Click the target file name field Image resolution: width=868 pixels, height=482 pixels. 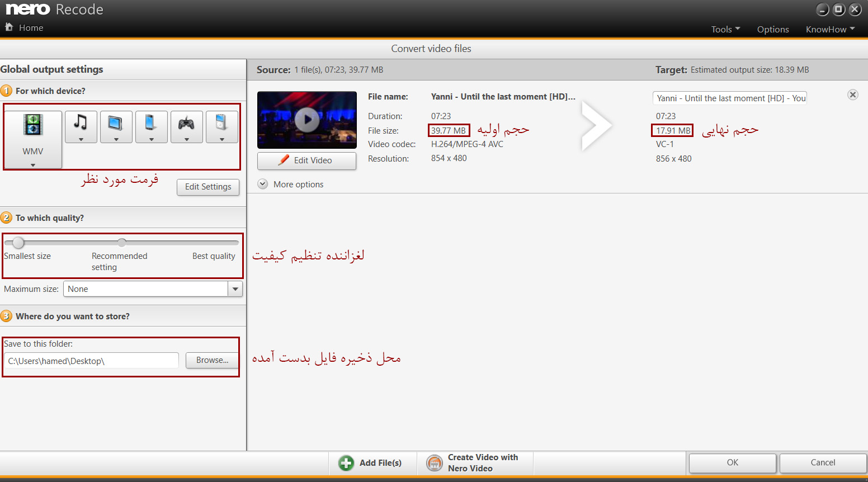point(730,98)
